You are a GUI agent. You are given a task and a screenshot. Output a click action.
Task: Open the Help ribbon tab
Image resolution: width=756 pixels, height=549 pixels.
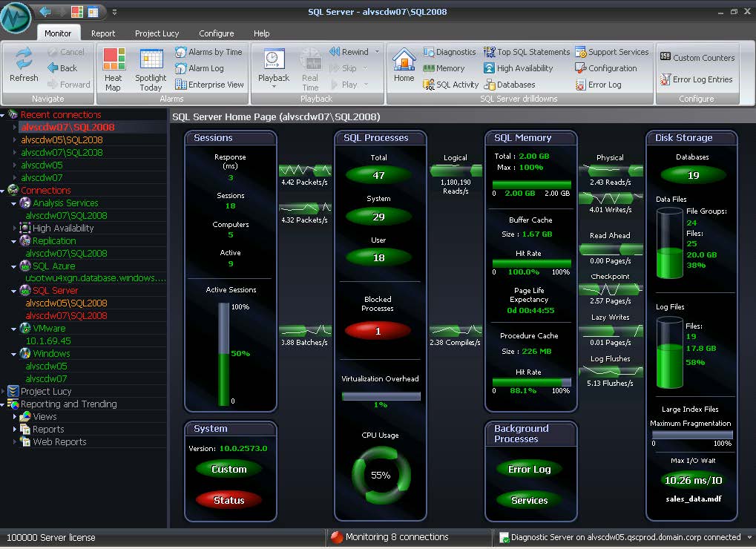pos(261,33)
